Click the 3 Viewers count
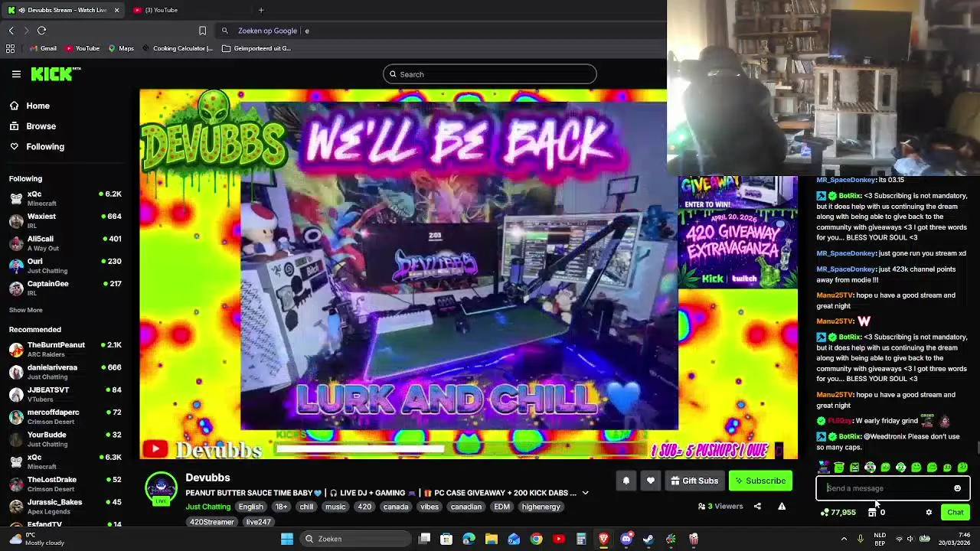 click(x=720, y=507)
